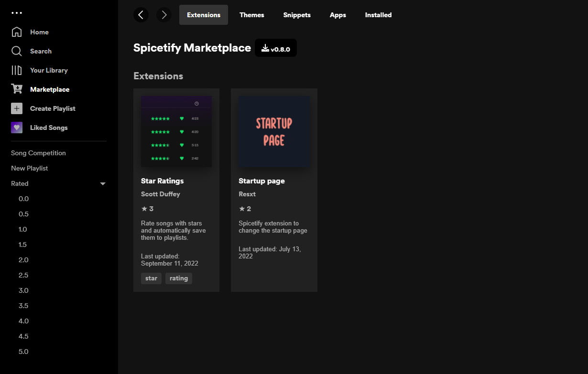Click the Create Playlist plus icon

click(x=17, y=108)
